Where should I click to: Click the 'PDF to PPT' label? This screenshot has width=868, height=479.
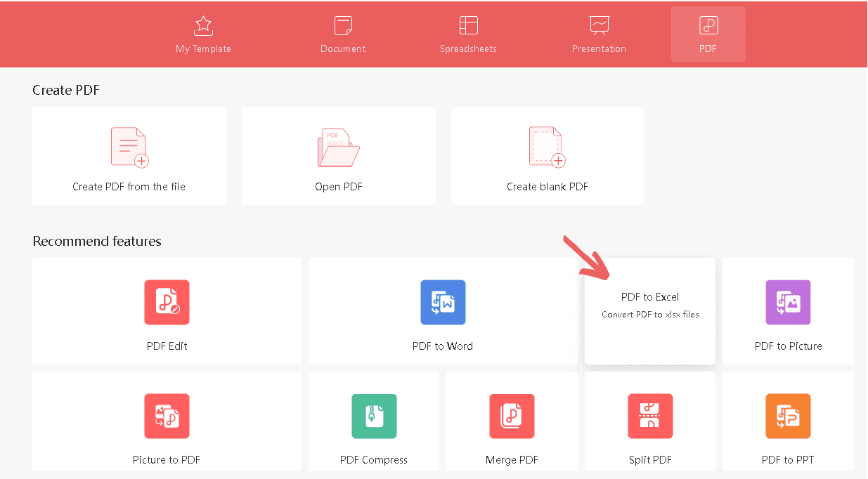[788, 460]
